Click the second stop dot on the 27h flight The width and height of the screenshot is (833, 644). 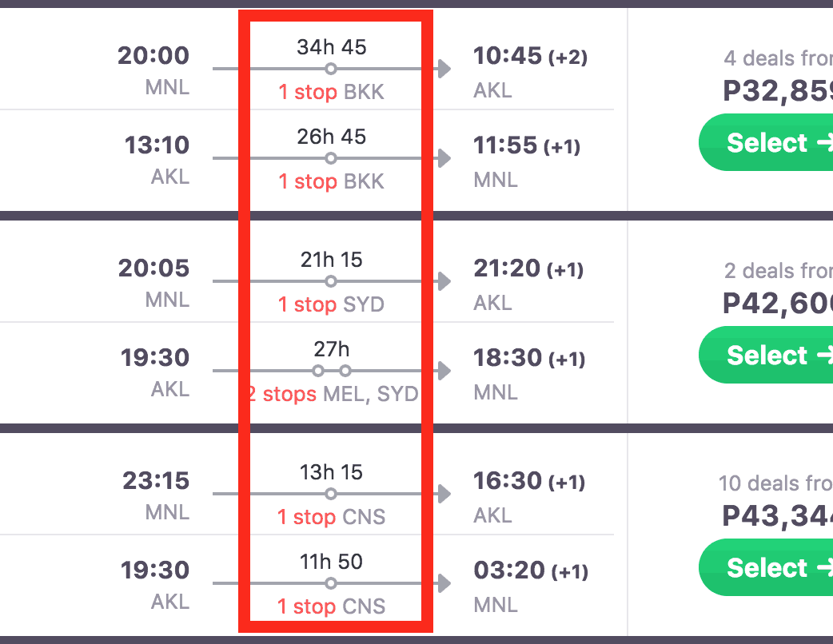click(x=345, y=371)
